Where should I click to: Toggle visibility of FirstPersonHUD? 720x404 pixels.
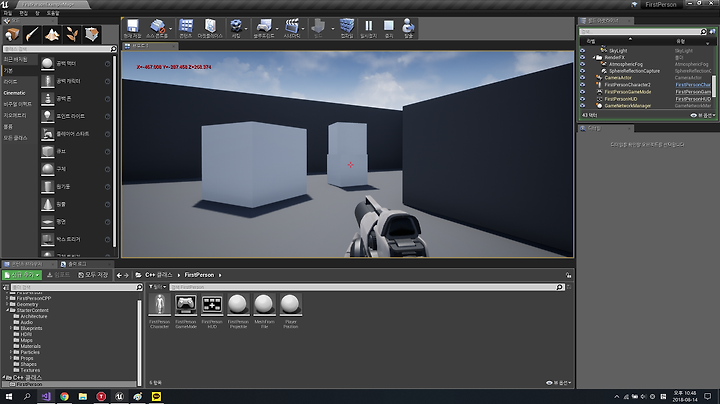point(583,99)
